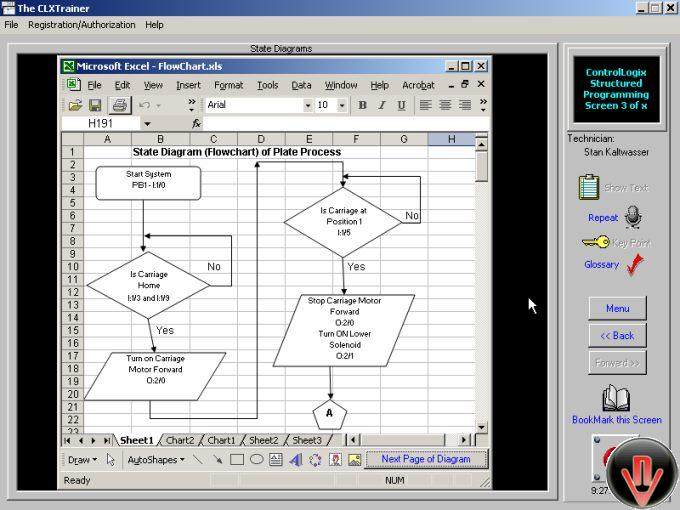Screen dimensions: 680x510
Task: Choose Select Objects pointer tool
Action: tap(111, 460)
